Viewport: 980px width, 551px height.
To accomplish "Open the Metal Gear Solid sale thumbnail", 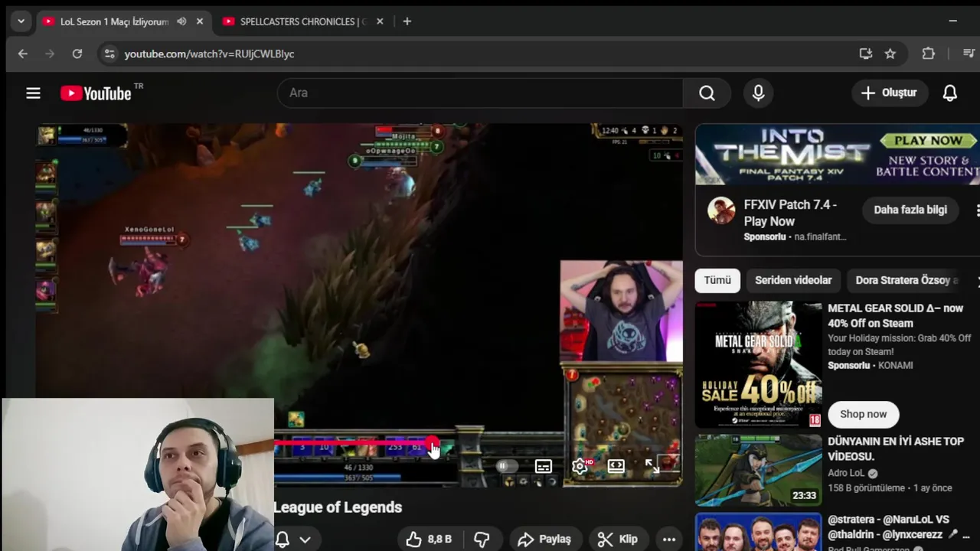I will coord(759,364).
